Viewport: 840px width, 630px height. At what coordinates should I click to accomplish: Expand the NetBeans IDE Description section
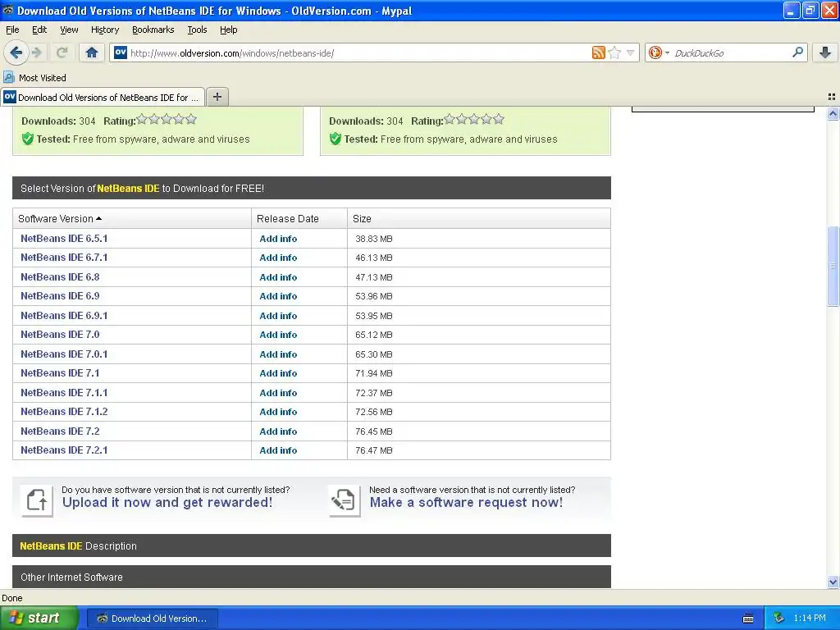[311, 546]
